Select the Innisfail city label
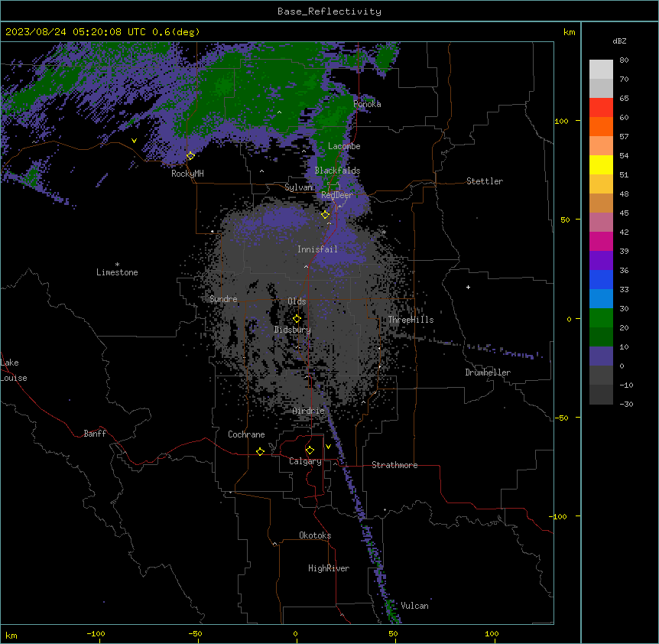Image resolution: width=659 pixels, height=644 pixels. [317, 249]
